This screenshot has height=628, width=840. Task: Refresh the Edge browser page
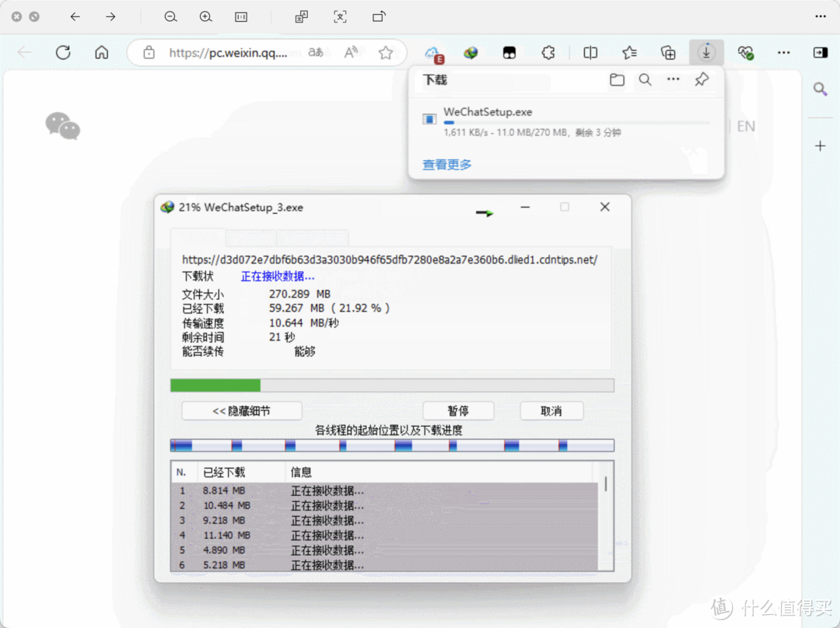(63, 53)
